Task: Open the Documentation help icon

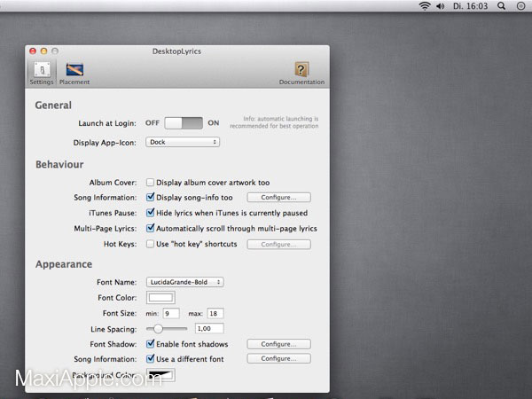Action: coord(301,74)
